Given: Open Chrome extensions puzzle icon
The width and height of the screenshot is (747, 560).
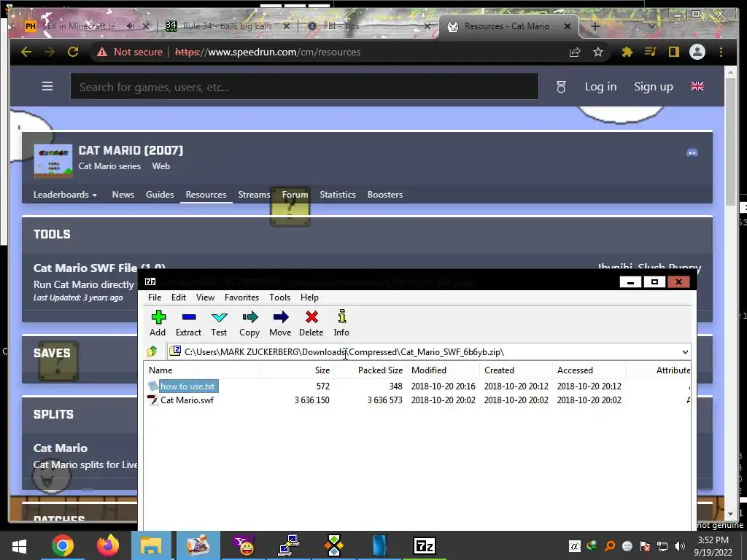Looking at the screenshot, I should click(627, 52).
